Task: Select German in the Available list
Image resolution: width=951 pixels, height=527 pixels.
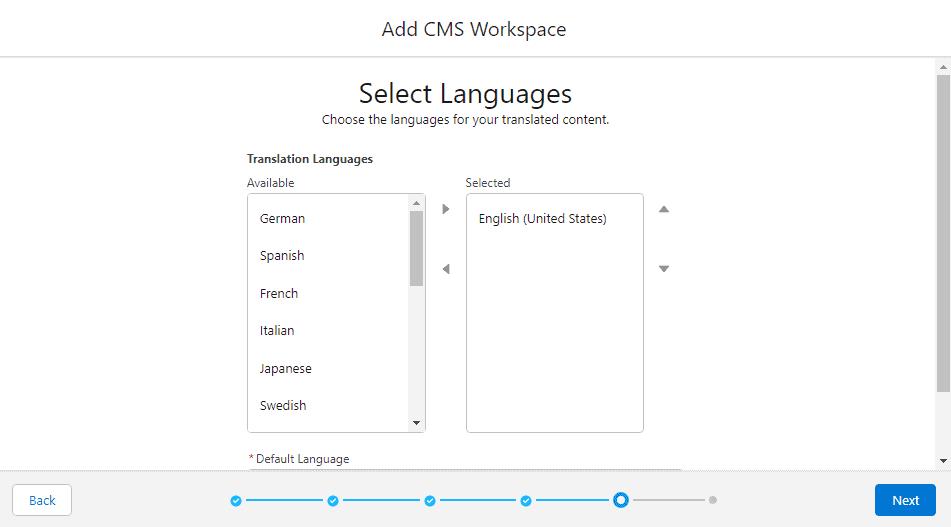Action: [283, 219]
